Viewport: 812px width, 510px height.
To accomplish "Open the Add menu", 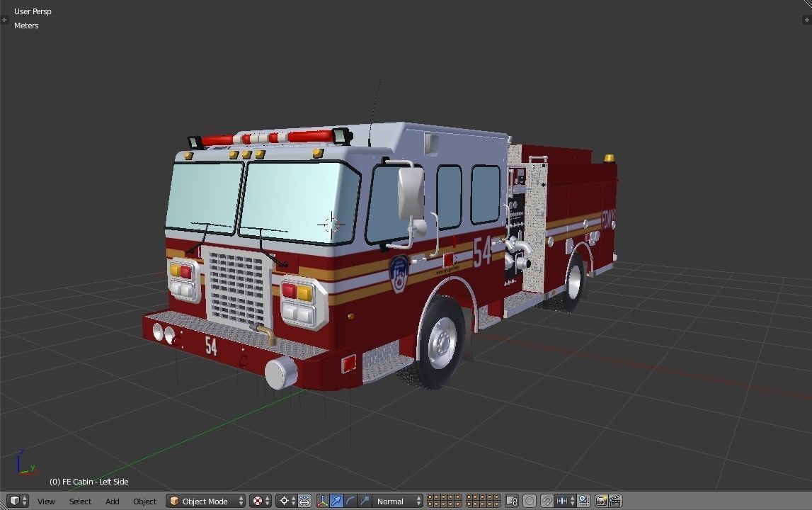I will click(113, 501).
